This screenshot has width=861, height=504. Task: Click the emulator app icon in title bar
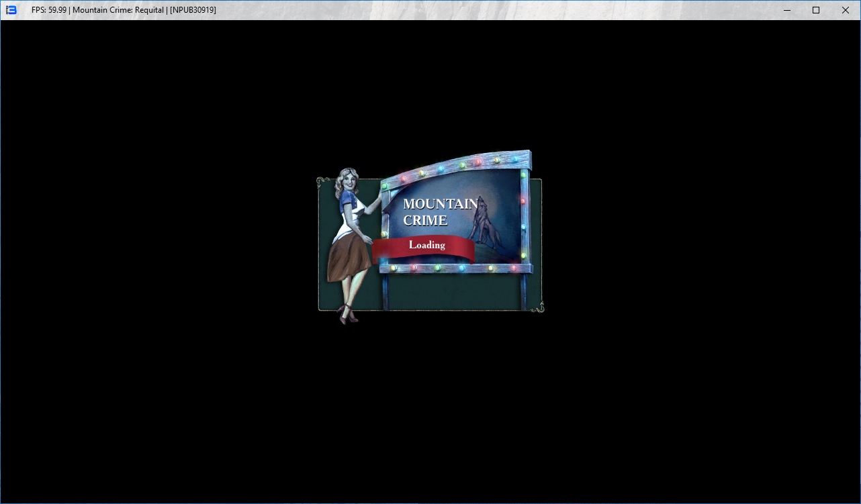(x=11, y=10)
